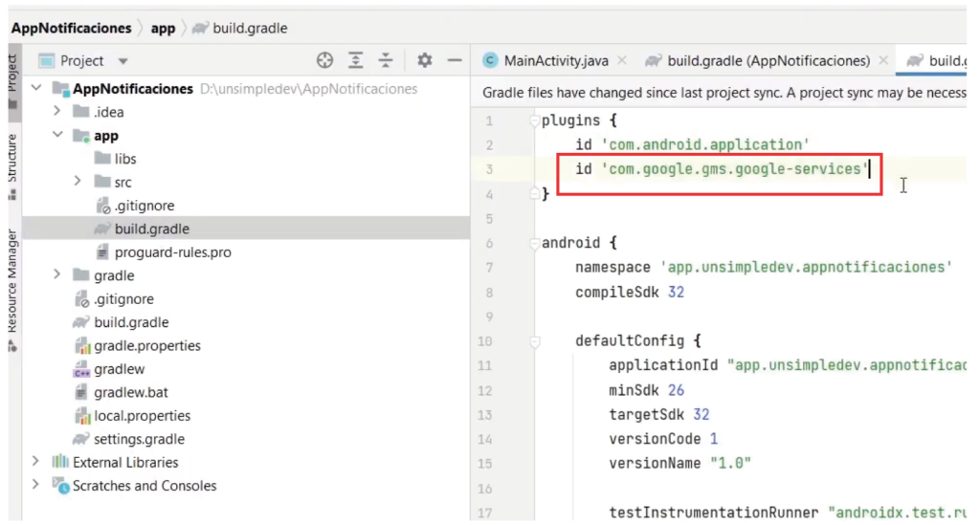The image size is (980, 525).
Task: Click the app breadcrumb in navigation bar
Action: coord(164,29)
